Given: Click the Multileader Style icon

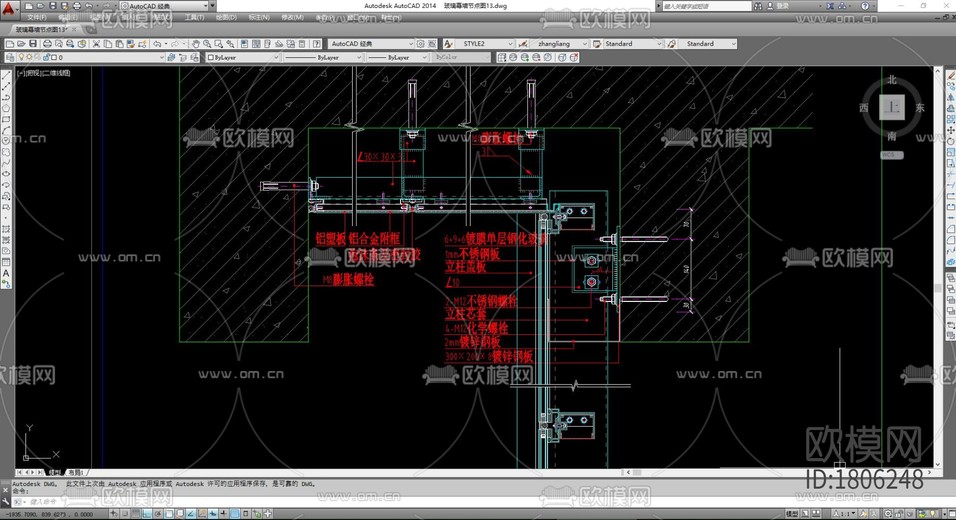Looking at the screenshot, I should pyautogui.click(x=671, y=44).
